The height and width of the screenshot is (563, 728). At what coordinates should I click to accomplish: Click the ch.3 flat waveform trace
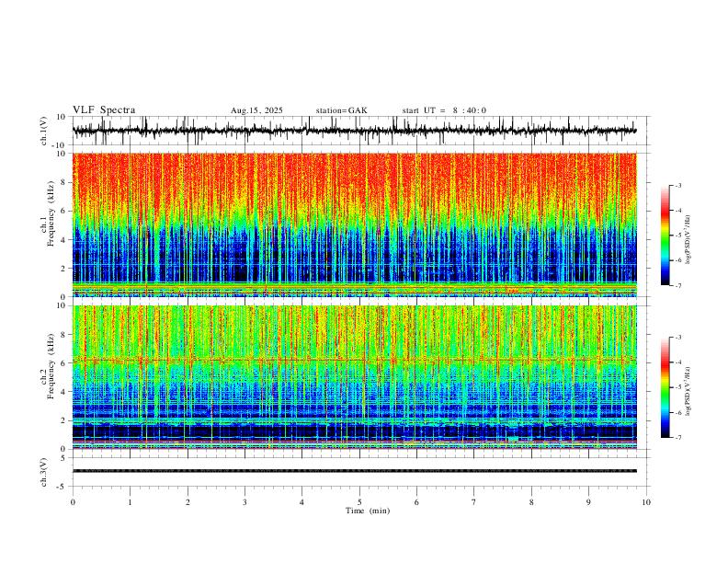354,471
